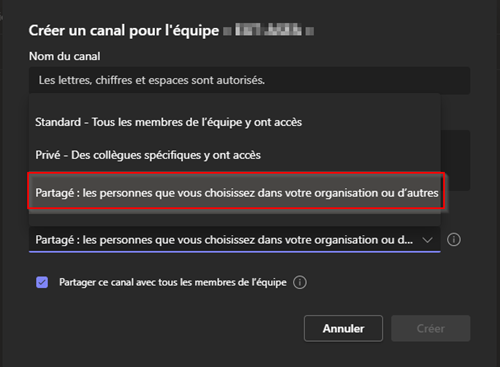Open the Partagé privacy combo box
This screenshot has width=500, height=367.
(235, 240)
